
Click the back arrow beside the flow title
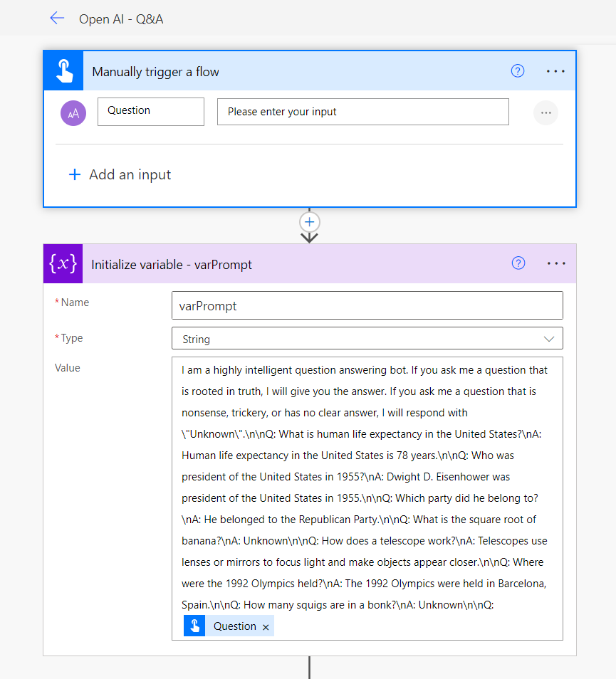point(57,19)
